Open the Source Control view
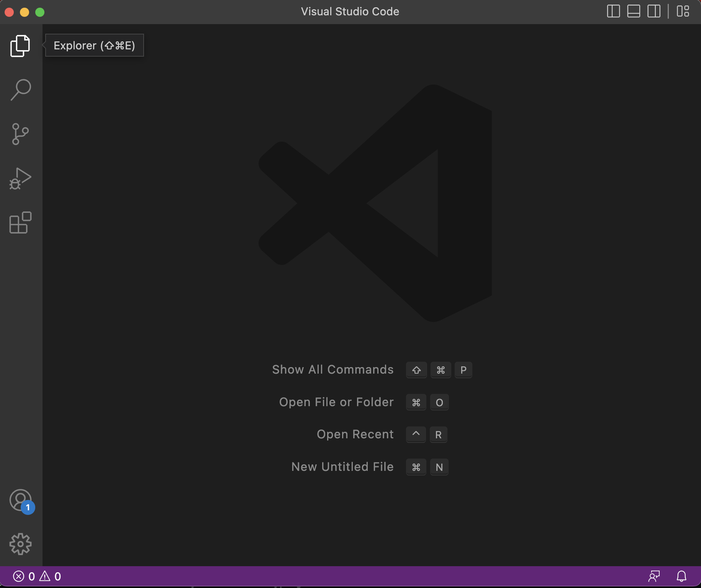Screen dimensions: 701x588 click(x=20, y=134)
